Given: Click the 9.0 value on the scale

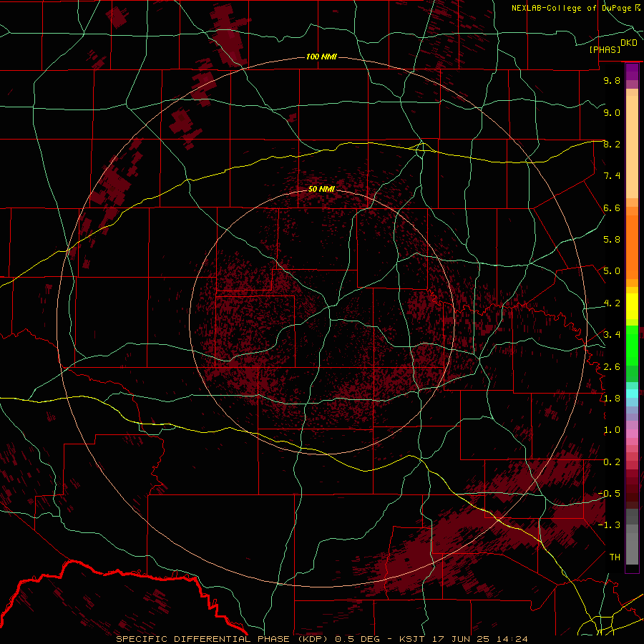Looking at the screenshot, I should tap(612, 112).
